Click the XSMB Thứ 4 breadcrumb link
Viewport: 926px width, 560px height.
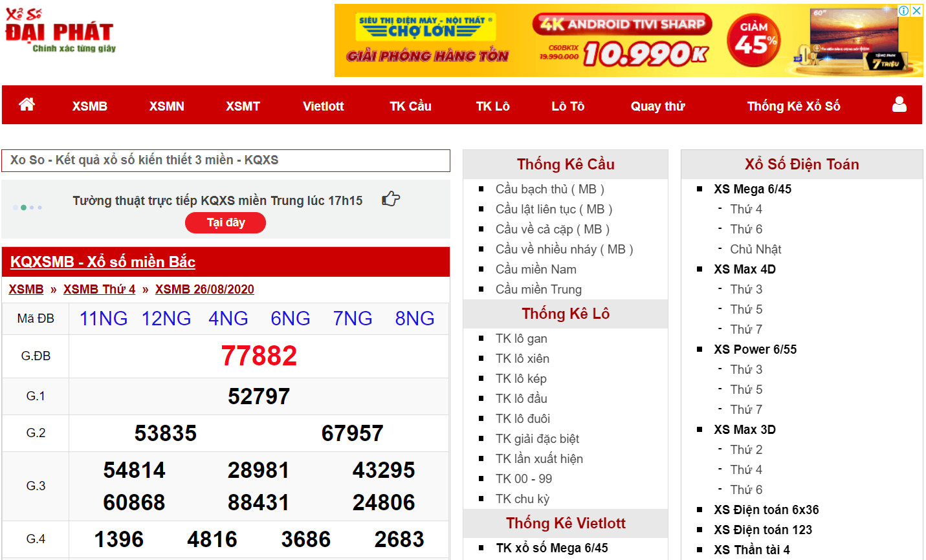tap(99, 289)
